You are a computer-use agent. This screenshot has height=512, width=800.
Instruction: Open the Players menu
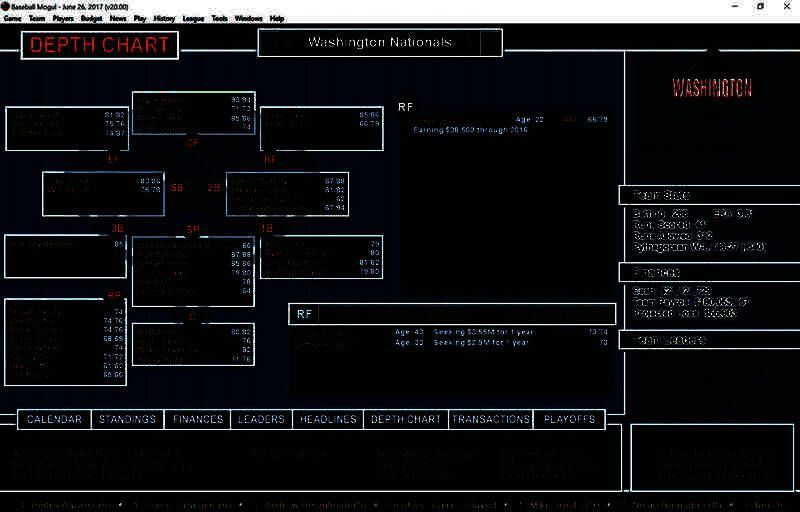[x=63, y=18]
